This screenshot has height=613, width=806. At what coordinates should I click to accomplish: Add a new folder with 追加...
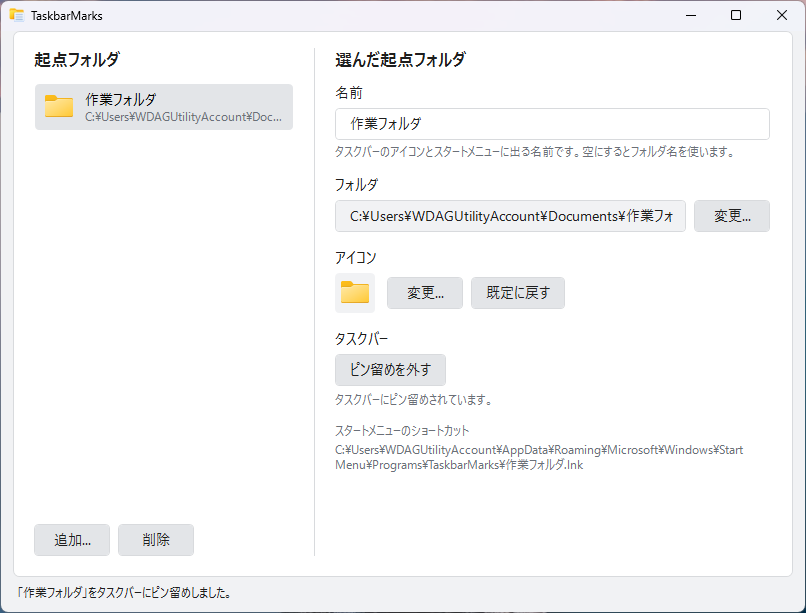pos(72,540)
